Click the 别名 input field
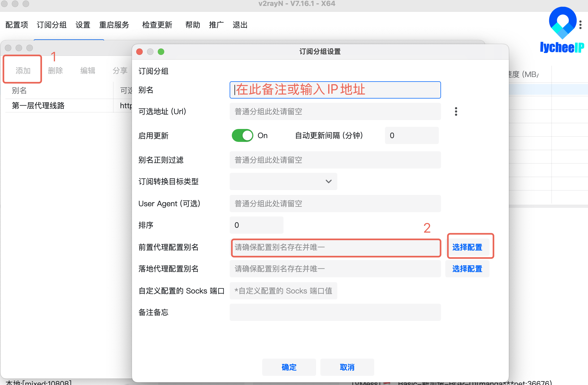This screenshot has height=385, width=588. (x=335, y=90)
